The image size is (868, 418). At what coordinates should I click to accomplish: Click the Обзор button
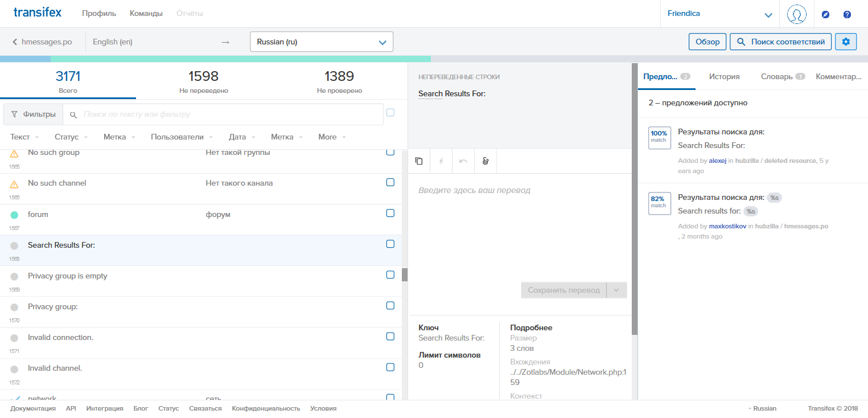coord(707,42)
